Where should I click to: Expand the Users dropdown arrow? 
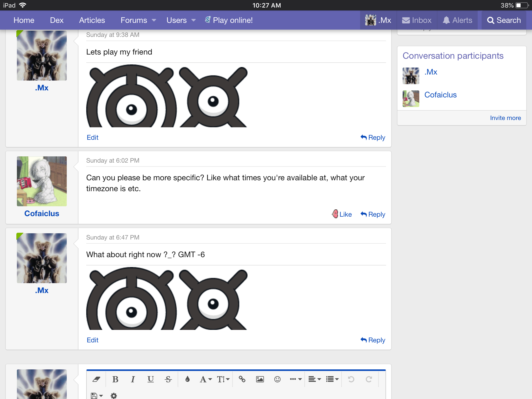tap(194, 20)
